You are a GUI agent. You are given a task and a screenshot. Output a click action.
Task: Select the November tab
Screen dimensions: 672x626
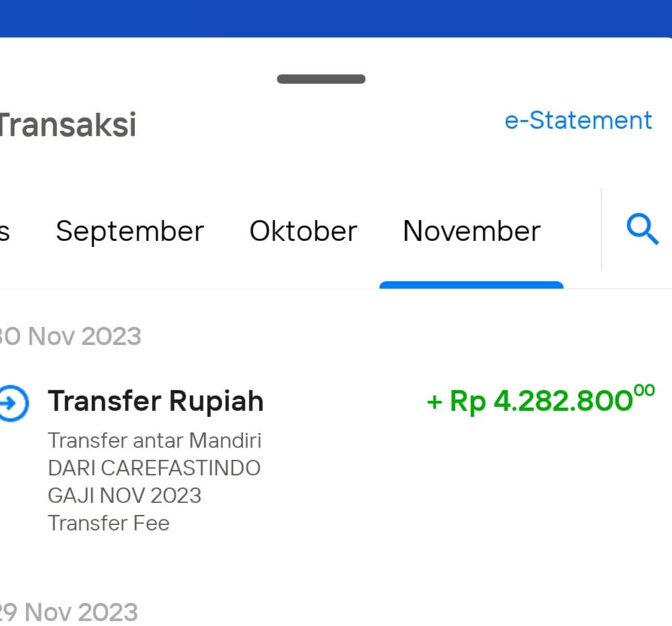472,231
